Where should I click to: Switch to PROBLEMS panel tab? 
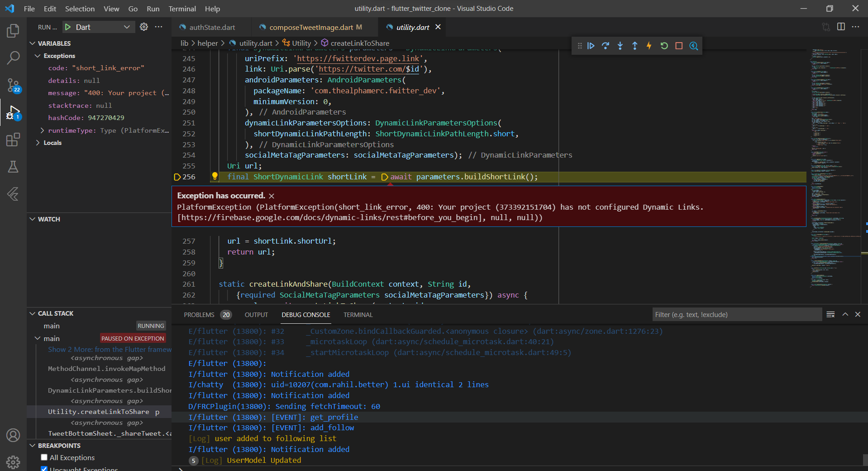click(x=207, y=315)
